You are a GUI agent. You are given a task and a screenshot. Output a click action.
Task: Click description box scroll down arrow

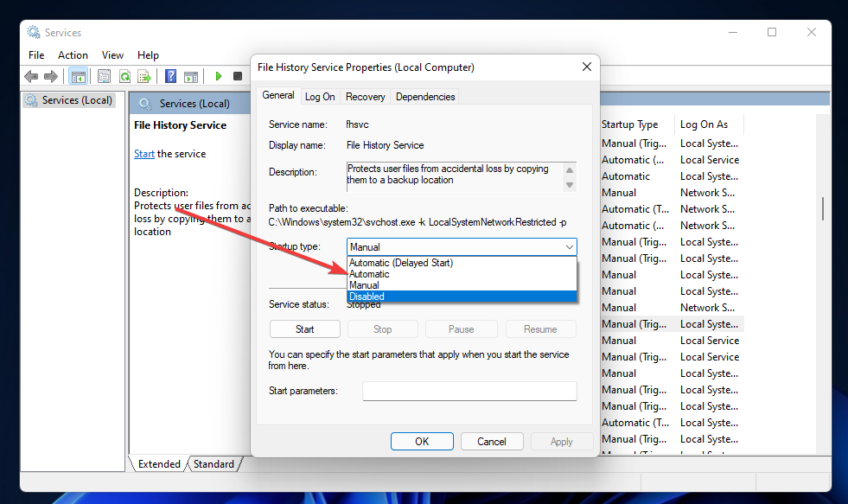tap(570, 185)
